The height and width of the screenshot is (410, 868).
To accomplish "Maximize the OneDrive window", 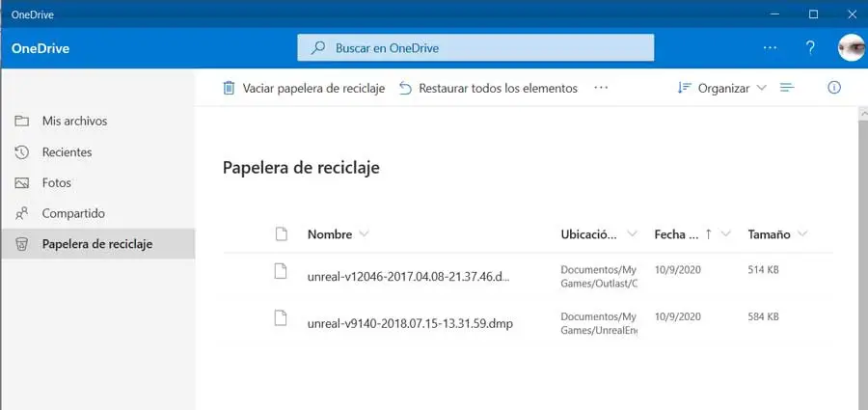I will [813, 14].
